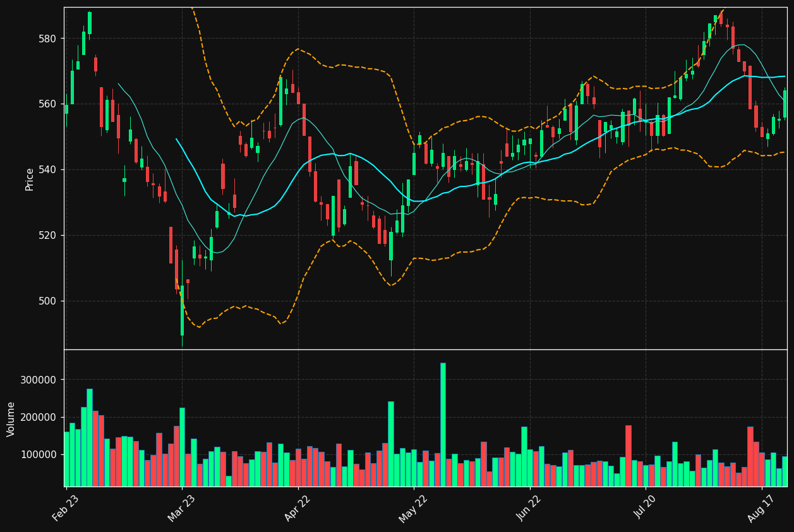Select the lowest candlestick near 490

pos(182,310)
